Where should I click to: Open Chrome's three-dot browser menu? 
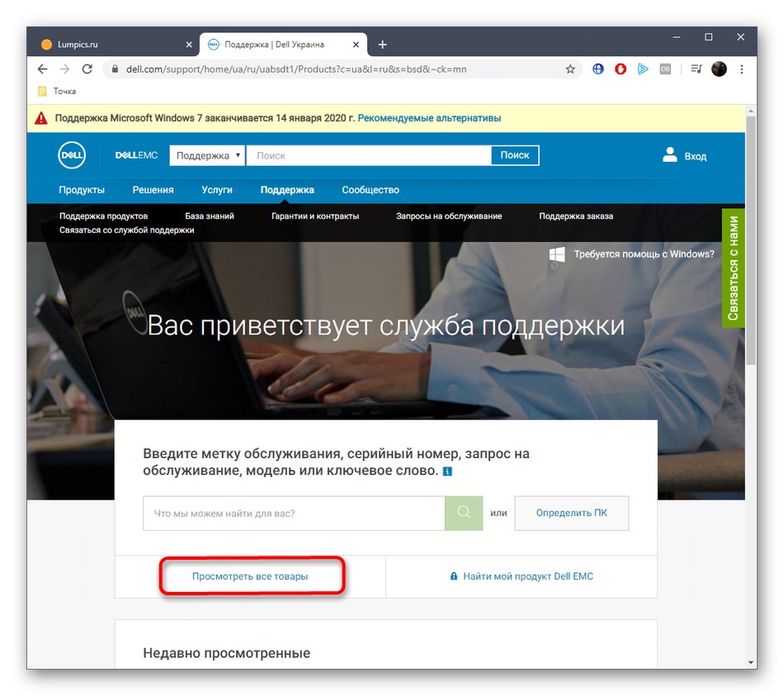(x=740, y=69)
